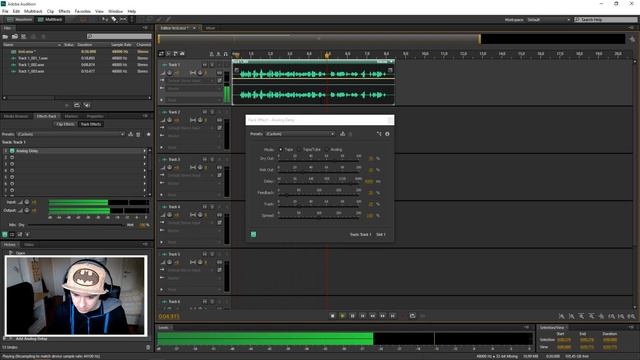The image size is (640, 360).
Task: Select the Analog mode radio button
Action: pos(327,149)
